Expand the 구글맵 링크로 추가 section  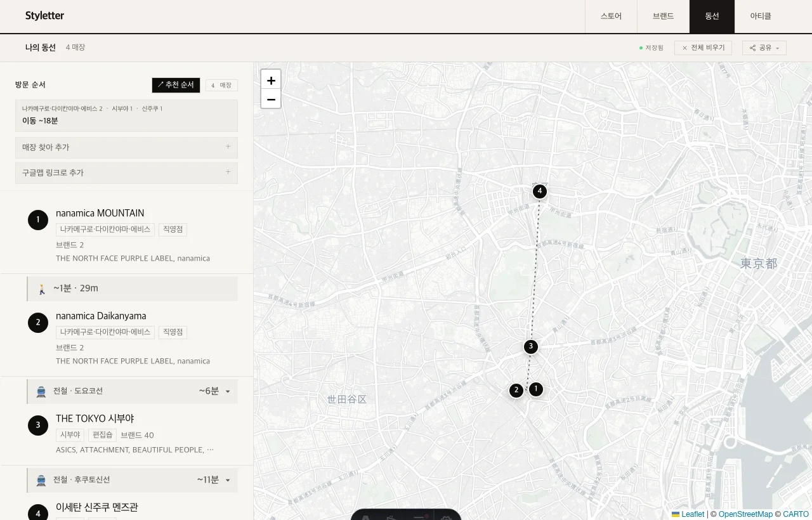tap(126, 173)
